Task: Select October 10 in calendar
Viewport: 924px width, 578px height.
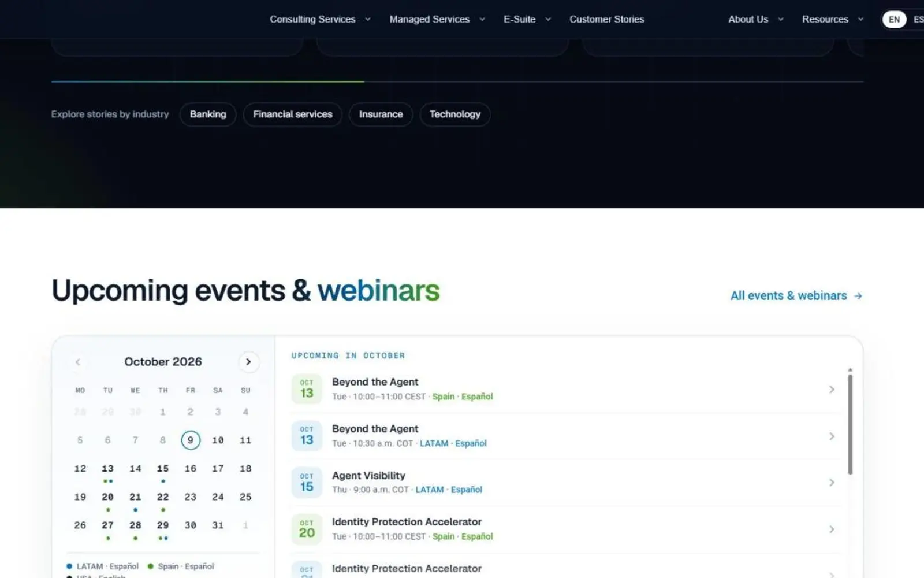Action: [x=218, y=440]
